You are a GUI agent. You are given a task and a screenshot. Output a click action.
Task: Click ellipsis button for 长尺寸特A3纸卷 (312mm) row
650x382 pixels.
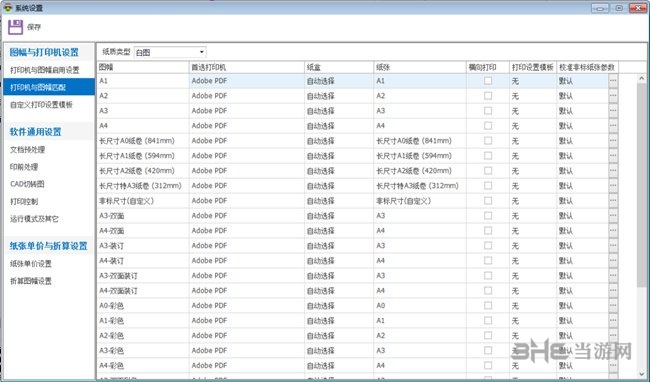(x=613, y=186)
